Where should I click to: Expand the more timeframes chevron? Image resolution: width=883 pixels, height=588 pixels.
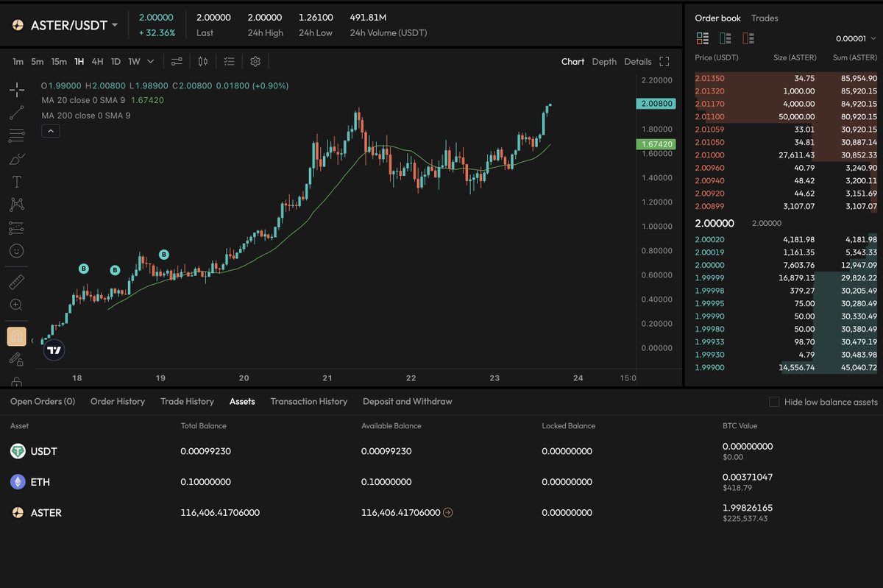[151, 62]
